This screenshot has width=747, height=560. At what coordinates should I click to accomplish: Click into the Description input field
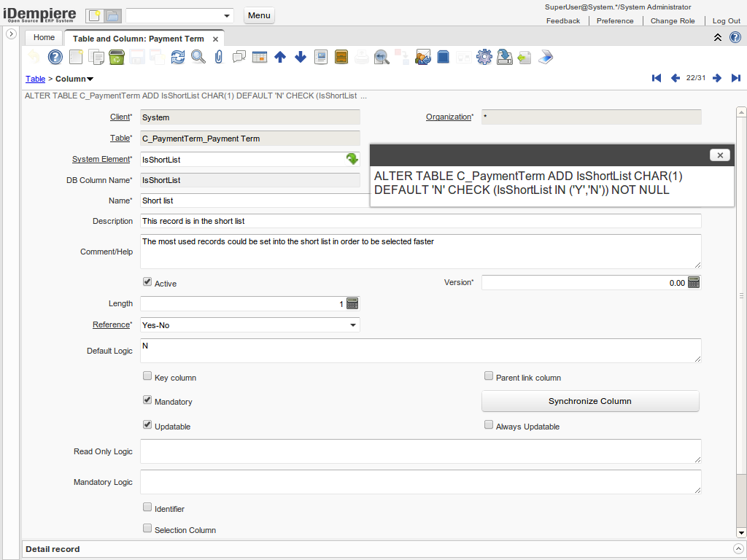(x=420, y=221)
